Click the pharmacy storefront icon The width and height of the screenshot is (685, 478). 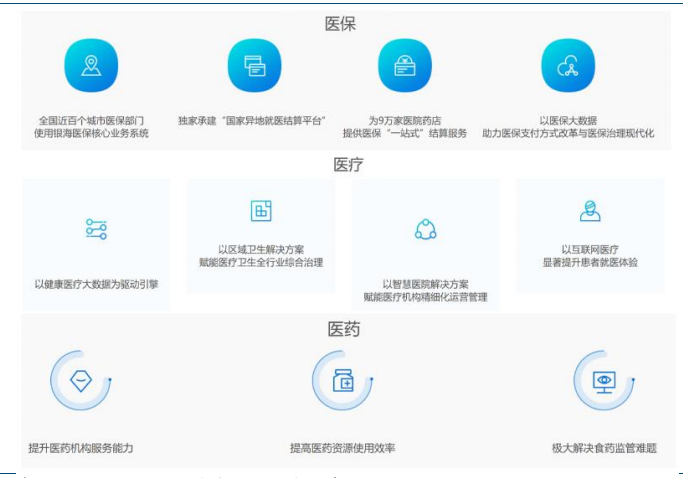404,66
